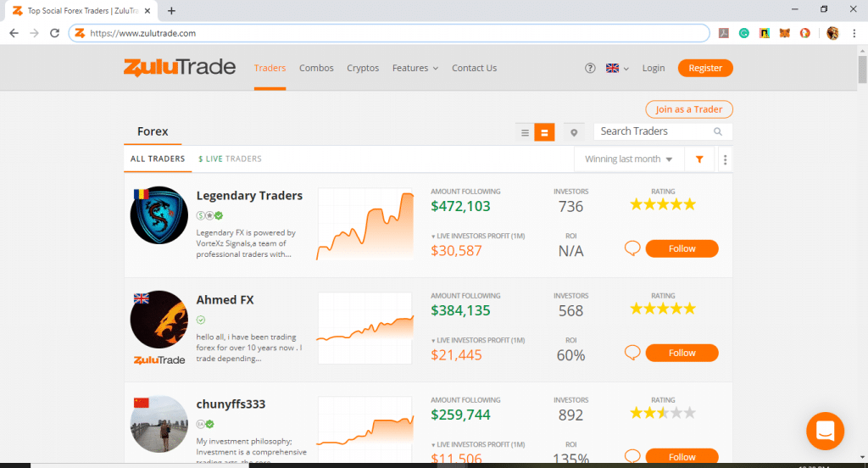This screenshot has height=468, width=868.
Task: Open the floating chat support button
Action: (x=825, y=431)
